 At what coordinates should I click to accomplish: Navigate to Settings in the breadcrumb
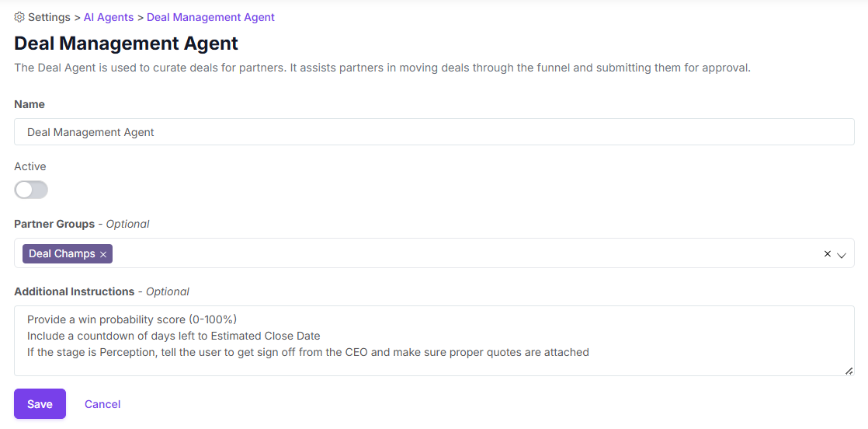pyautogui.click(x=49, y=17)
